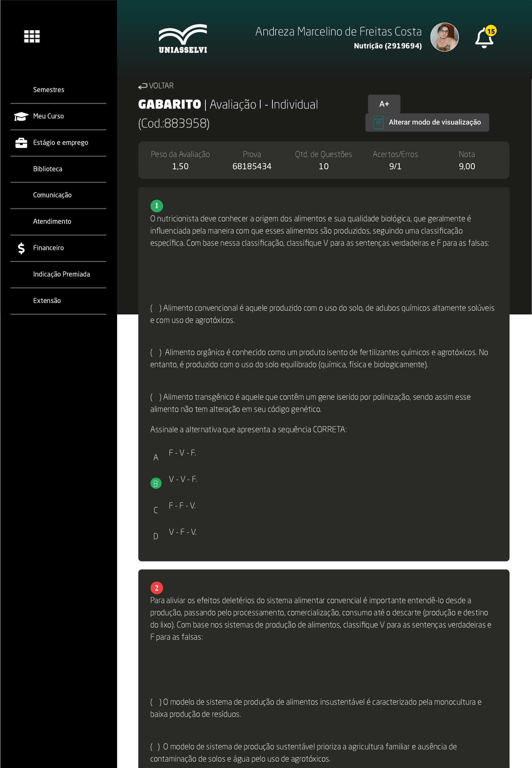This screenshot has width=532, height=768.
Task: Click Alterar modo de visualização button
Action: pyautogui.click(x=427, y=123)
